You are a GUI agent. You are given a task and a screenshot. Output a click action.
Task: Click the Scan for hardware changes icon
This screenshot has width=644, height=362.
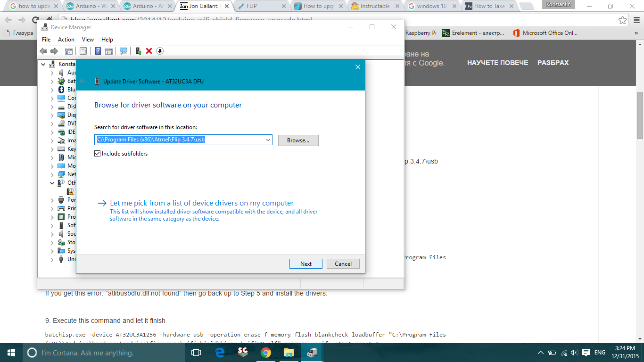point(123,51)
